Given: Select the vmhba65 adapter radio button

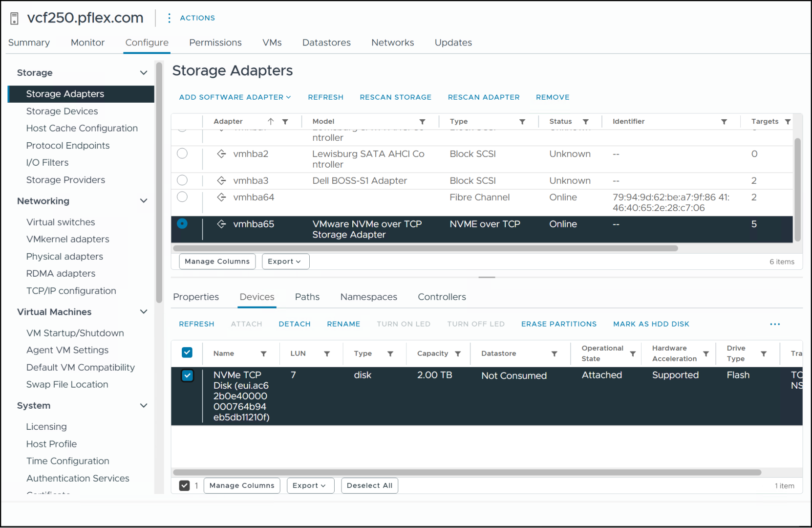Looking at the screenshot, I should click(x=182, y=223).
